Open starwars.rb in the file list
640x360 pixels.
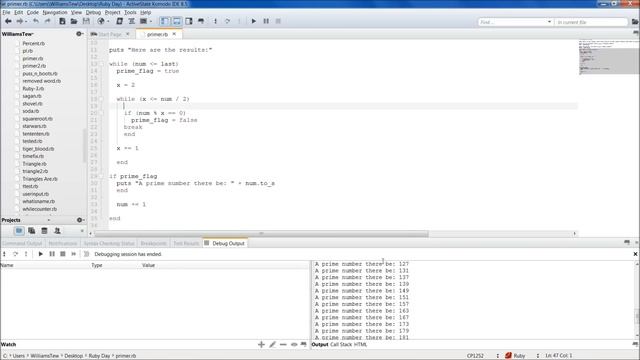[34, 126]
